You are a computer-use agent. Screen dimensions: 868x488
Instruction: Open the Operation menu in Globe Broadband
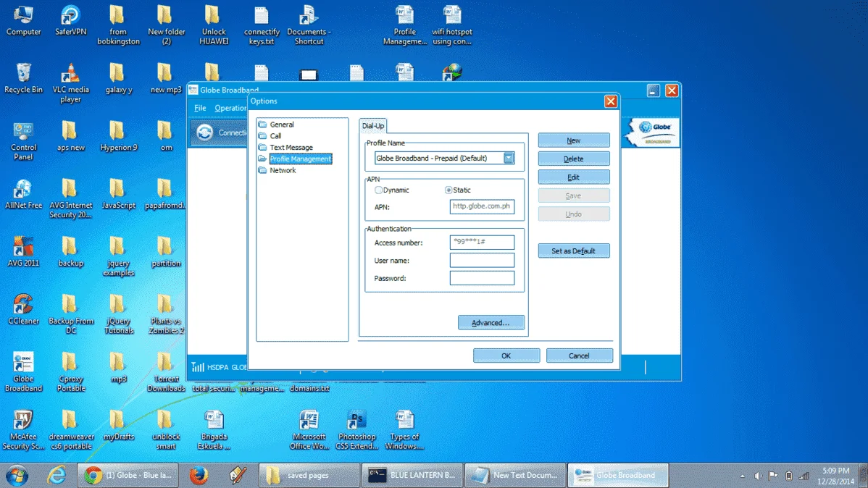[230, 108]
